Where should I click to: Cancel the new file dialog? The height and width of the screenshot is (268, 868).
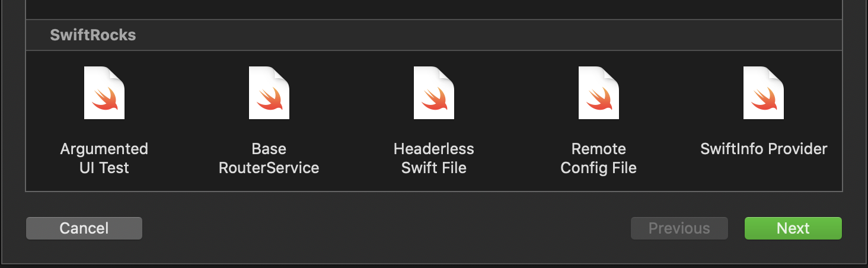84,228
